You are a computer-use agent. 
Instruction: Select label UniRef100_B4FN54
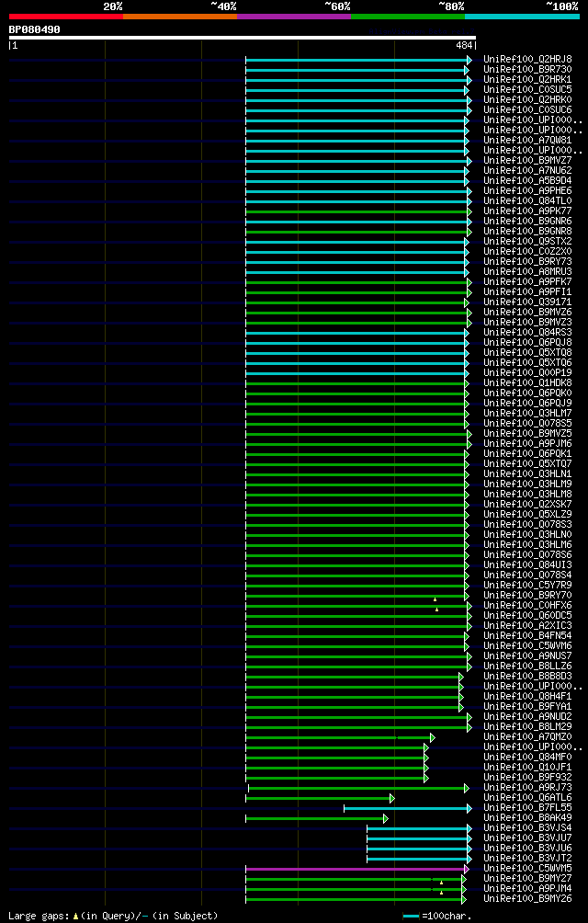click(x=527, y=635)
